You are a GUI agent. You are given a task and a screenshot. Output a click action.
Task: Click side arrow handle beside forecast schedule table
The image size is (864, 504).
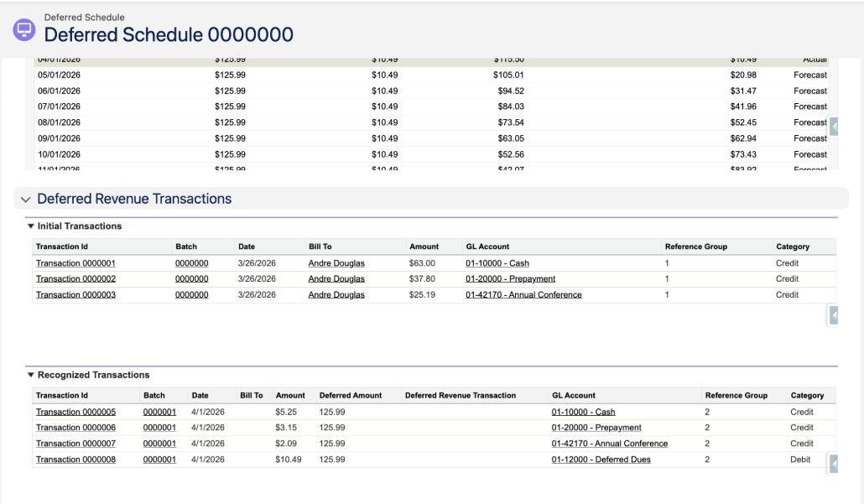834,127
